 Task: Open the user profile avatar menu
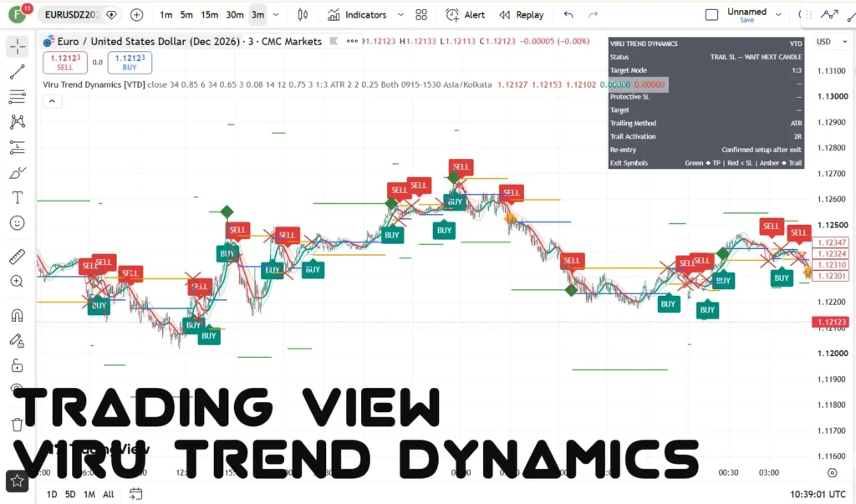(18, 15)
